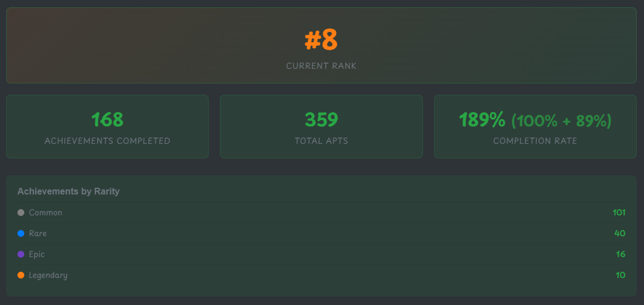Screen dimensions: 644x305
Task: Select the Common rarity row label
Action: 46,213
